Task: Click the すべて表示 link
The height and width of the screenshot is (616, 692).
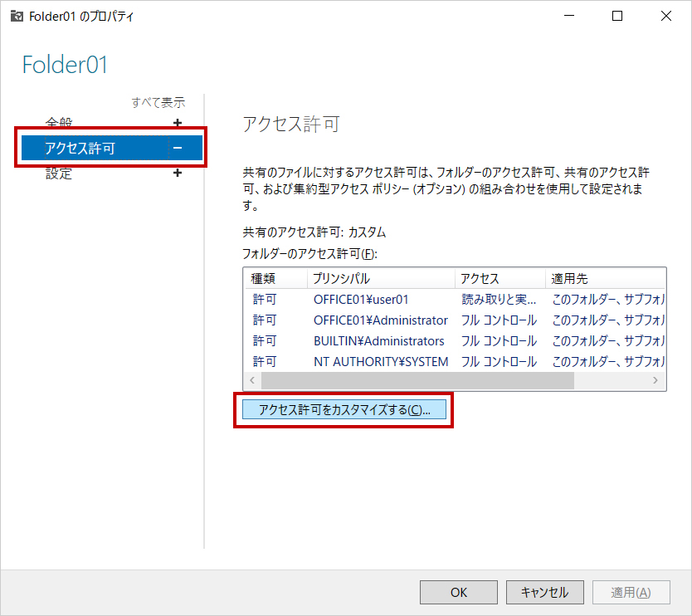Action: (158, 102)
